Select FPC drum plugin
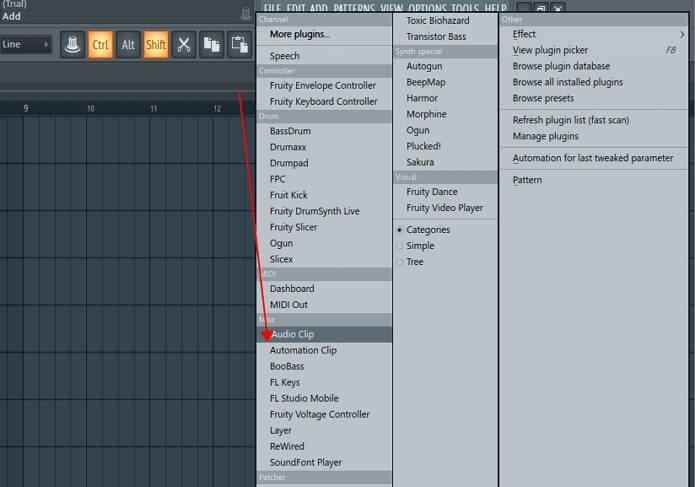 point(277,180)
